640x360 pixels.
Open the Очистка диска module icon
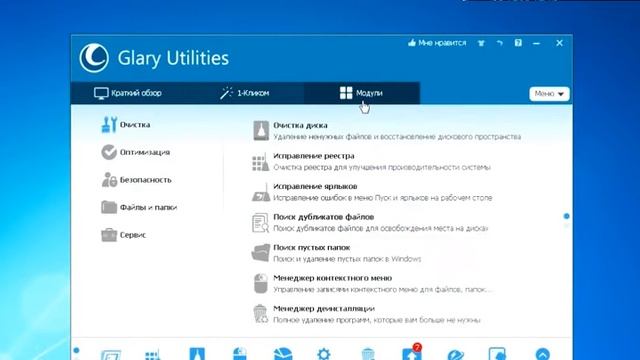pos(261,131)
